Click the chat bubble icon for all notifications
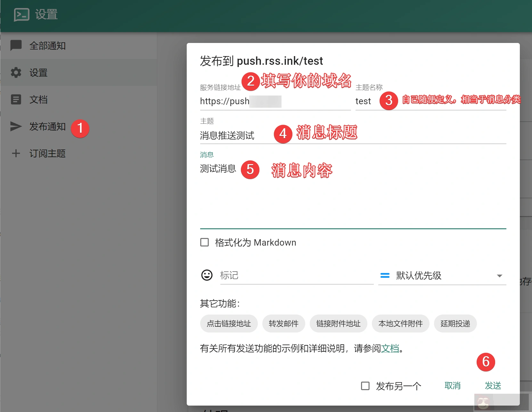 16,46
